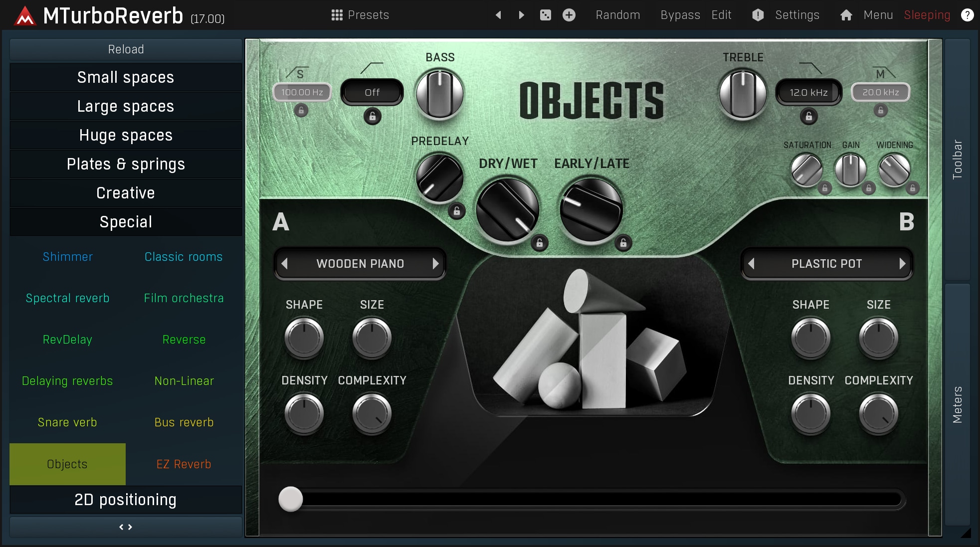
Task: Open the question mark help icon
Action: (967, 15)
